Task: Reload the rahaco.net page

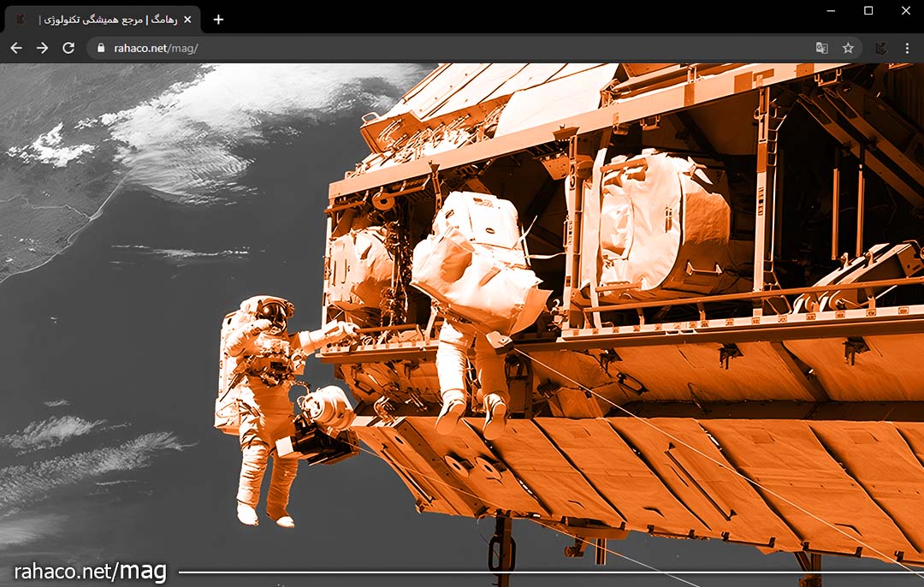Action: click(68, 48)
